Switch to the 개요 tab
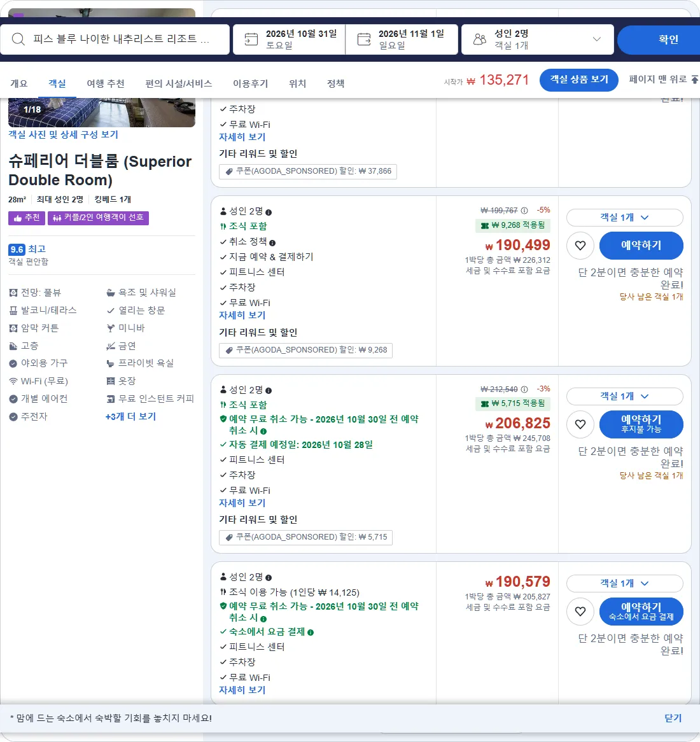700x742 pixels. 19,84
